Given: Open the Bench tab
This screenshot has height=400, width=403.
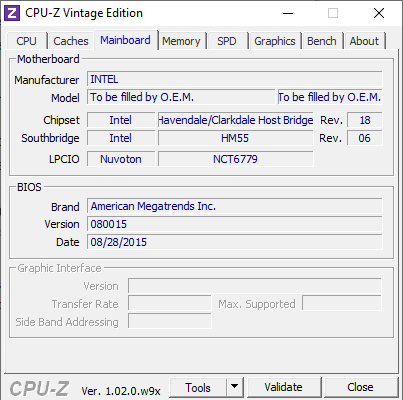Looking at the screenshot, I should (x=322, y=41).
